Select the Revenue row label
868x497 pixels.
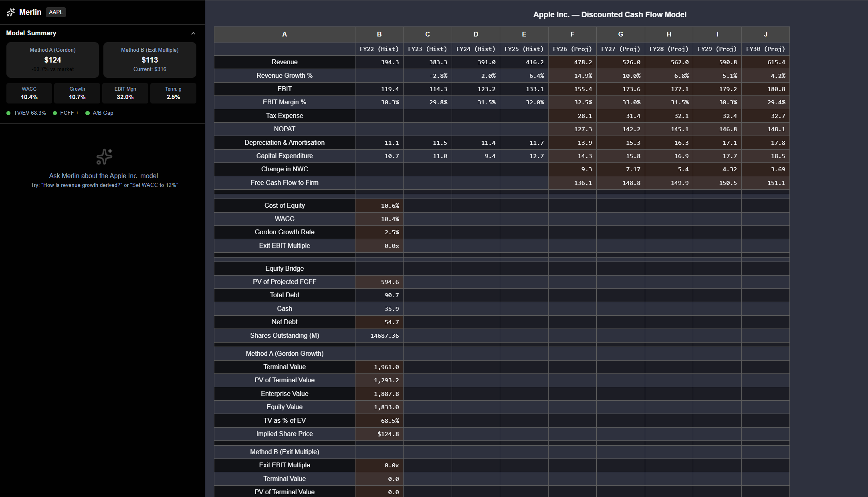pos(285,62)
